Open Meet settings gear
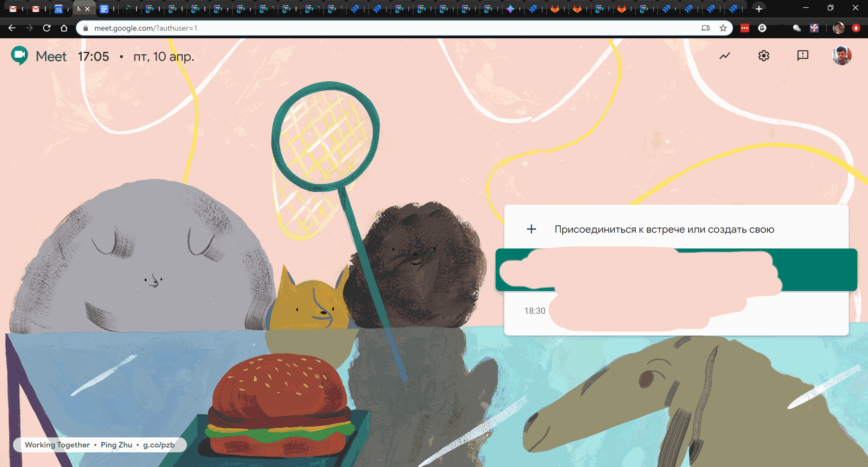Viewport: 868px width, 467px height. coord(764,56)
